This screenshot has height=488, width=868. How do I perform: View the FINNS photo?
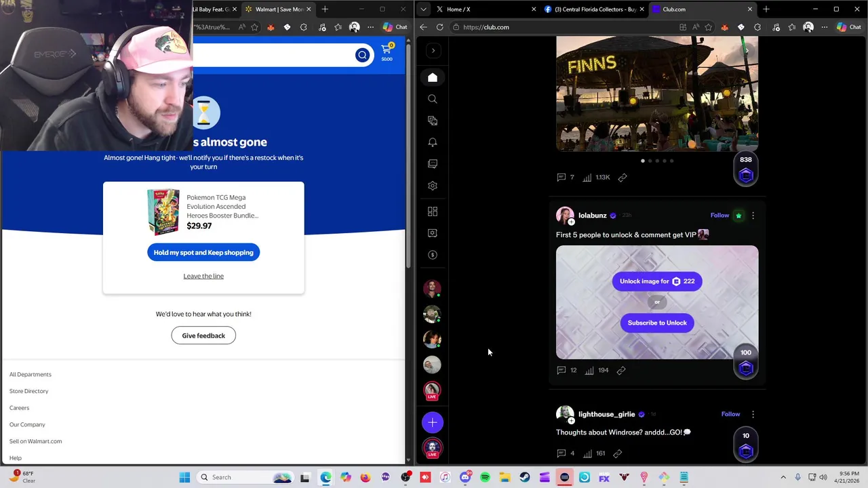coord(657,94)
